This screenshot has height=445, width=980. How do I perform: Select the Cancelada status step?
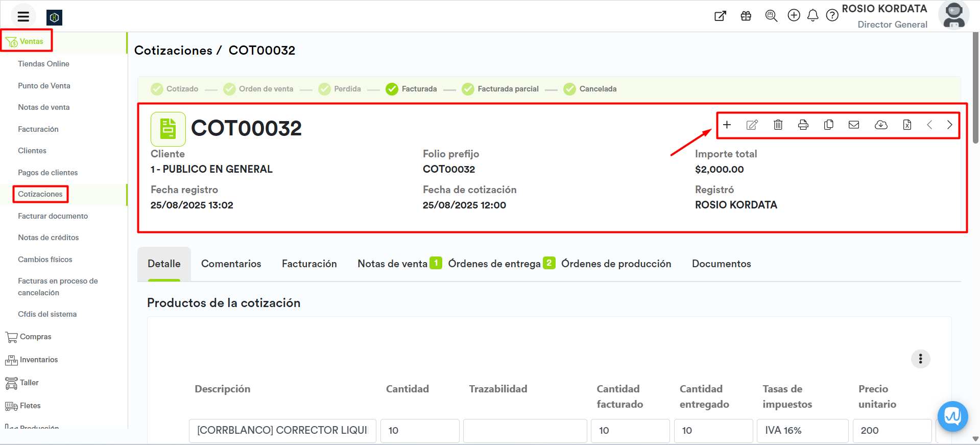click(590, 89)
